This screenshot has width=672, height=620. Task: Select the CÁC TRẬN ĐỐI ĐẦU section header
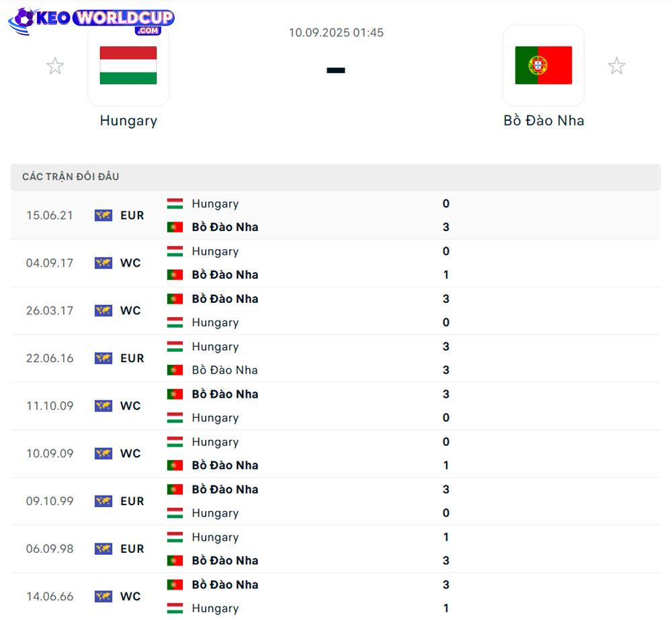pyautogui.click(x=71, y=177)
